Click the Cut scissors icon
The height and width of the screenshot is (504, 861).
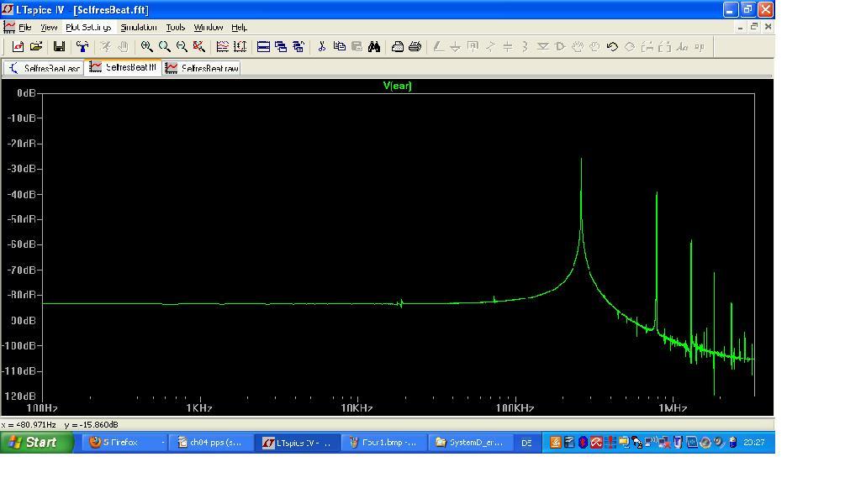[x=322, y=47]
